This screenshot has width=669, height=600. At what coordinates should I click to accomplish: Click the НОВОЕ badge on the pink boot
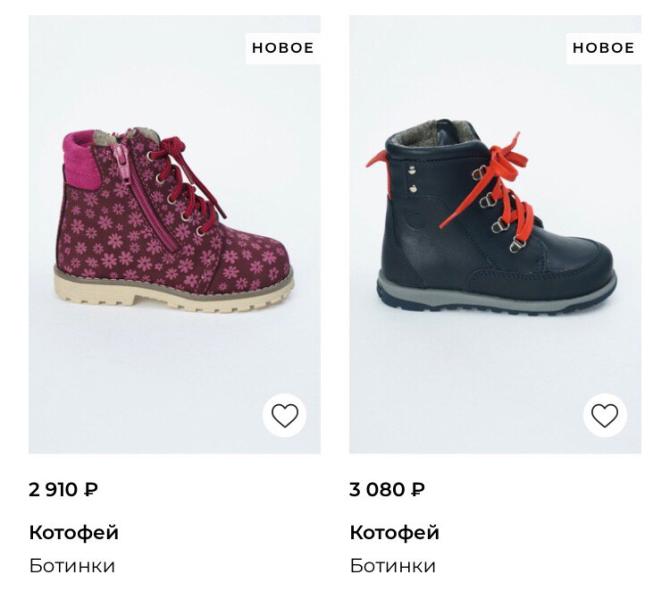(283, 47)
